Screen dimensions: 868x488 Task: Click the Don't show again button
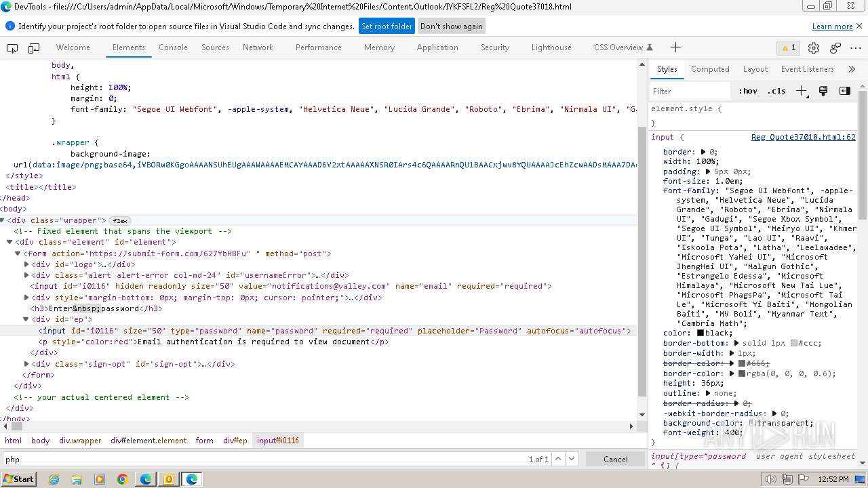click(x=452, y=26)
